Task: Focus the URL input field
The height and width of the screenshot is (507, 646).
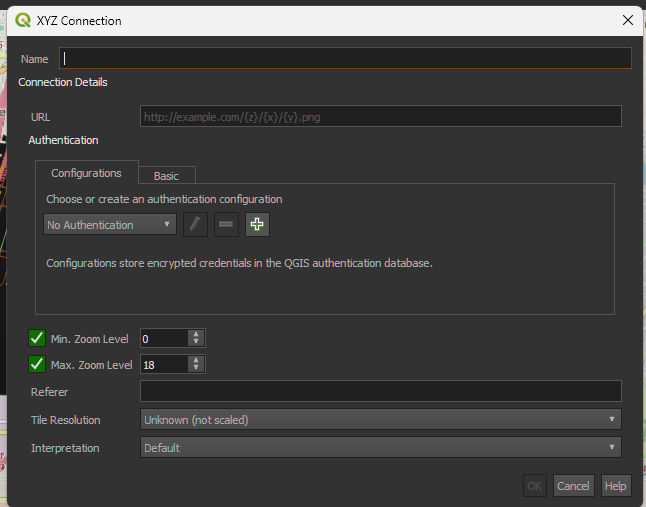Action: (x=380, y=117)
